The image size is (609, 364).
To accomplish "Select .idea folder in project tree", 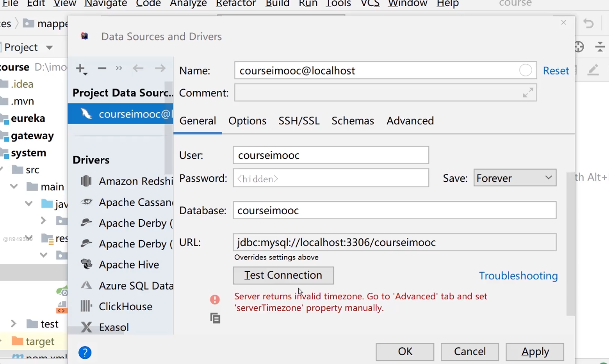I will pyautogui.click(x=22, y=84).
